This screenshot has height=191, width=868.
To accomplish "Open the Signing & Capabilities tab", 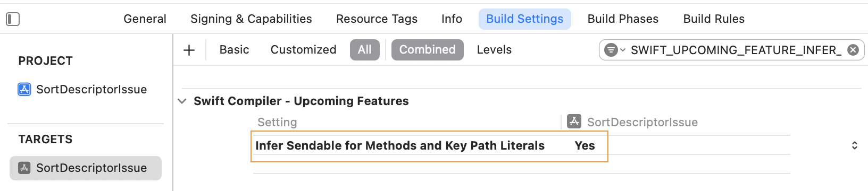I will 251,19.
